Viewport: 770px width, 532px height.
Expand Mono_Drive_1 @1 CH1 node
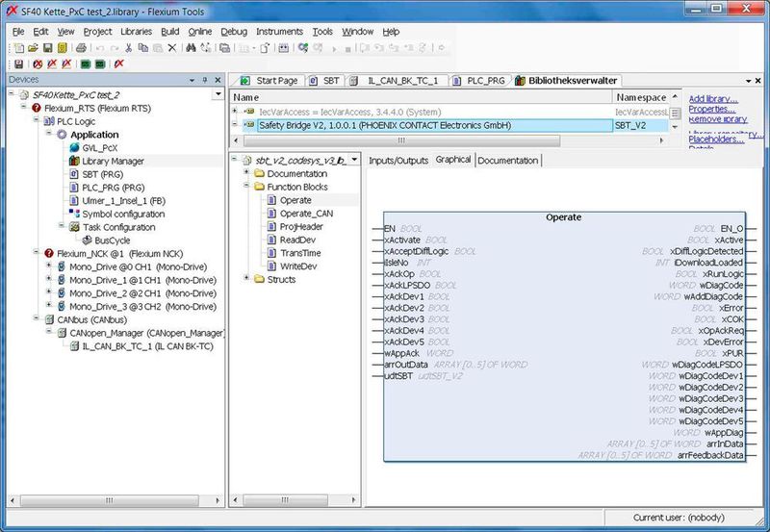[48, 279]
